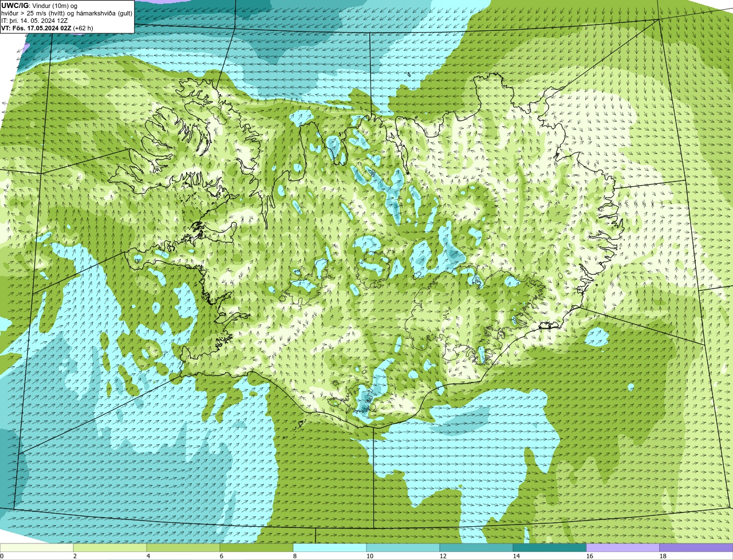733x560 pixels.
Task: Pick the dark teal swatch between 14 and 16
Action: pyautogui.click(x=550, y=547)
